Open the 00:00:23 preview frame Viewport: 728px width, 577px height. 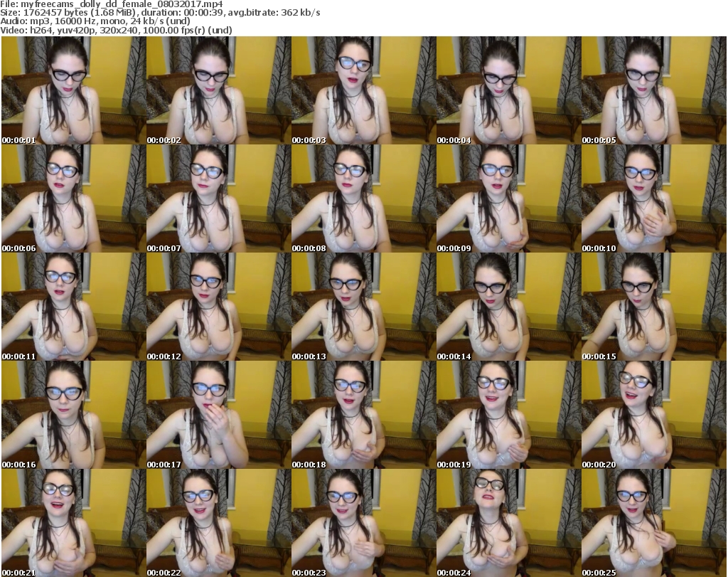pyautogui.click(x=363, y=523)
